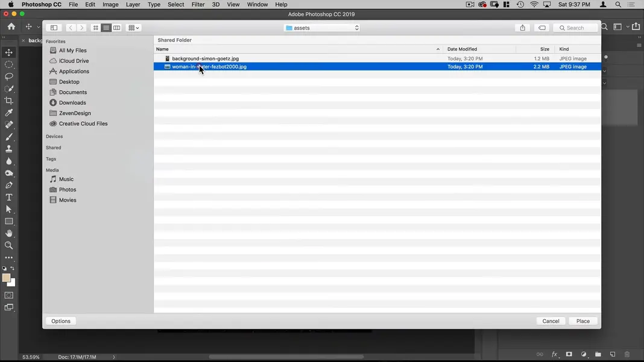Click the Share button in dialog
Image resolution: width=644 pixels, height=362 pixels.
(522, 28)
